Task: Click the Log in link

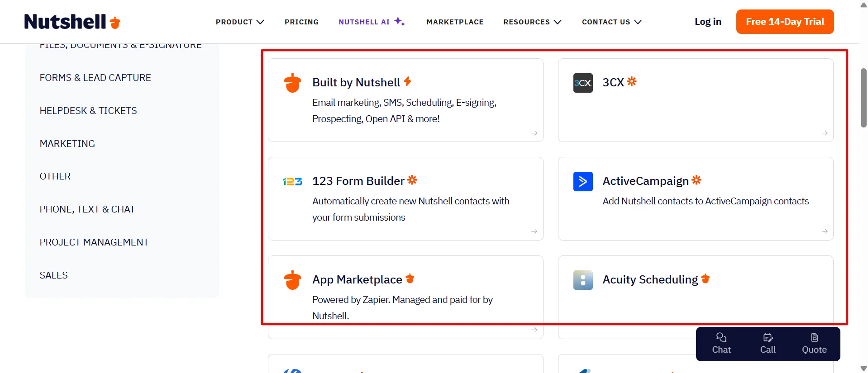Action: pos(708,22)
